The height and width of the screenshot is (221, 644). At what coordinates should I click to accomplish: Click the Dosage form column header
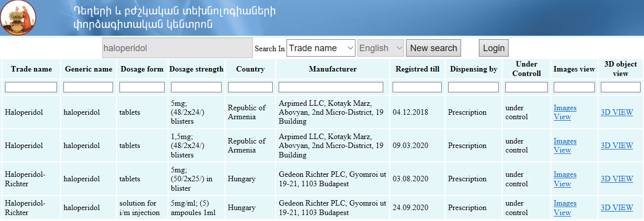pos(142,69)
